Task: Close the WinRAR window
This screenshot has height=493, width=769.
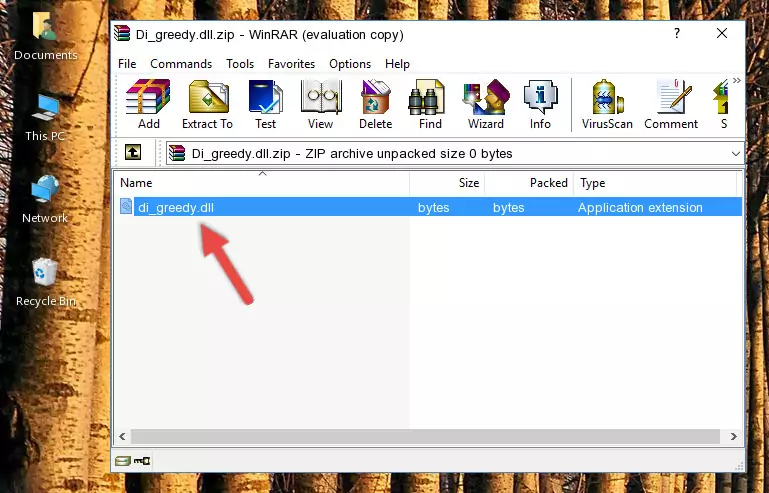Action: (722, 33)
